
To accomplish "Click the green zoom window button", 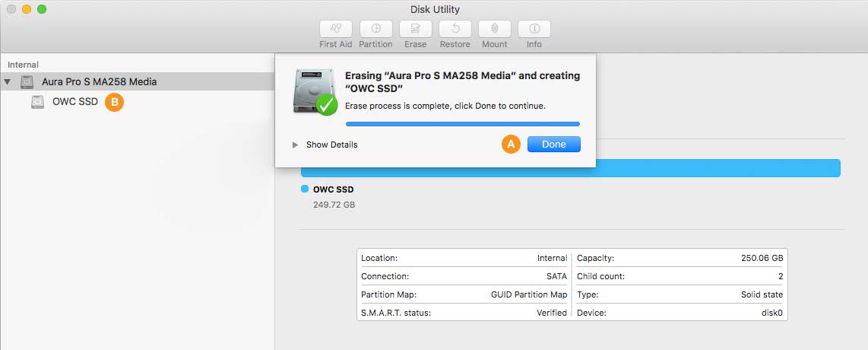I will pyautogui.click(x=42, y=9).
